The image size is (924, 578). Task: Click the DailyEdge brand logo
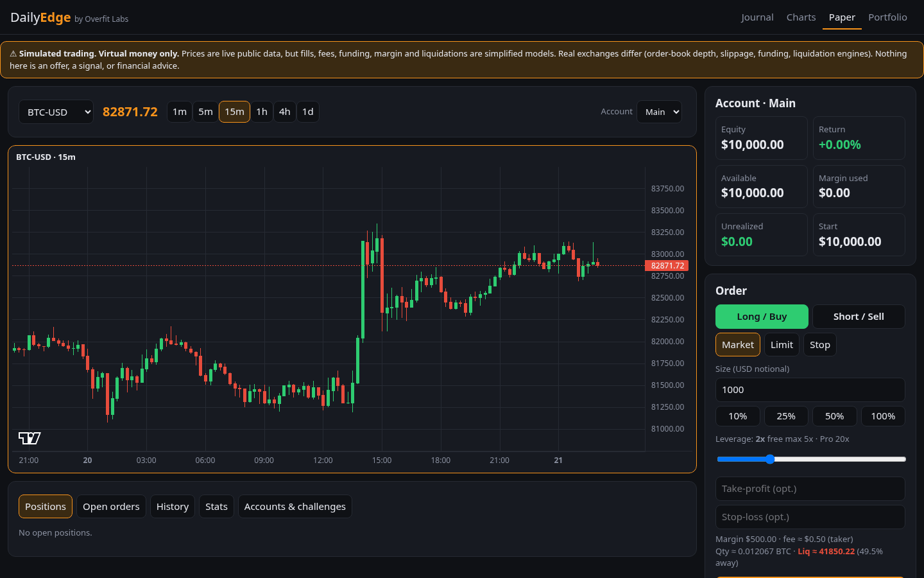pyautogui.click(x=40, y=17)
